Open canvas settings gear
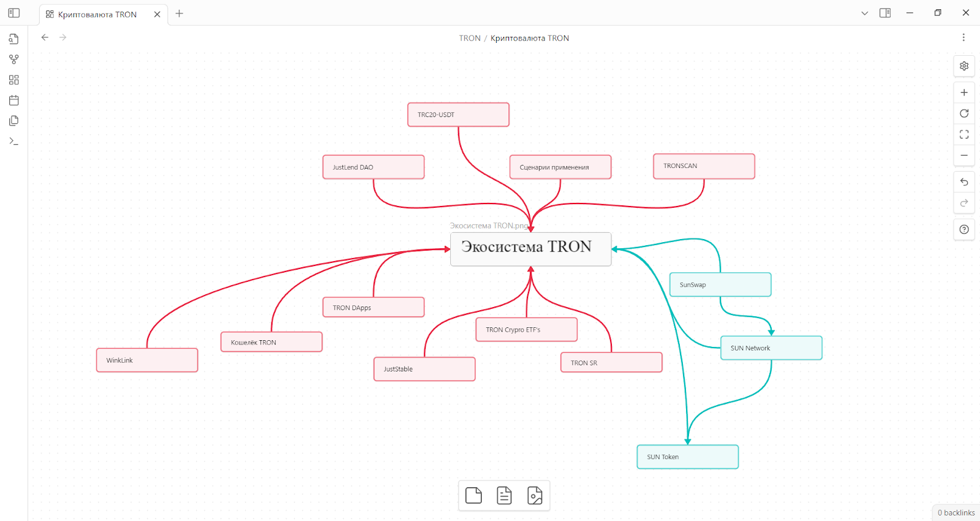 pyautogui.click(x=964, y=66)
